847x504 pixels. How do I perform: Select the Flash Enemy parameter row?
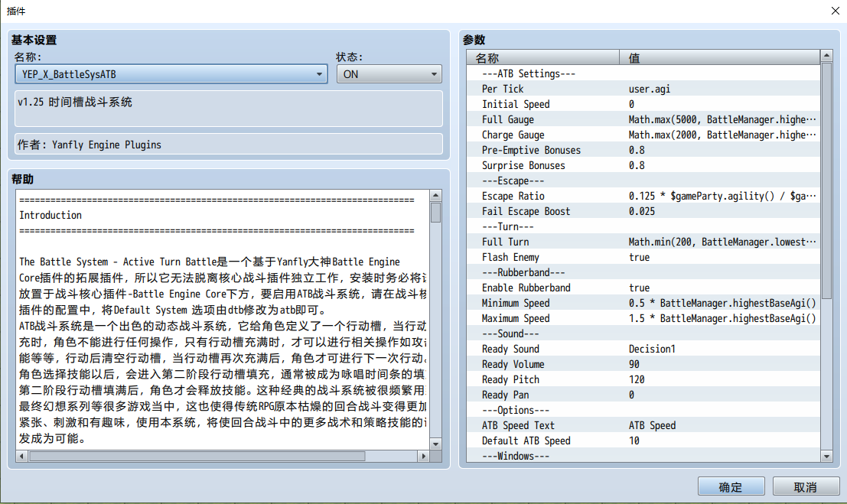(643, 257)
